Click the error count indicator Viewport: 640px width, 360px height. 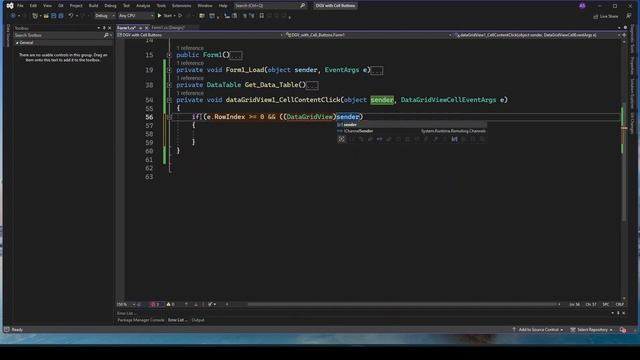[156, 304]
